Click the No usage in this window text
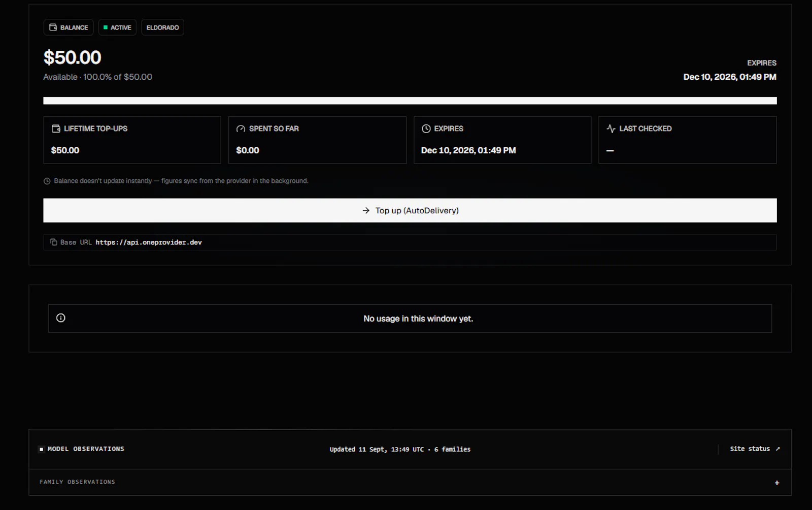 coord(418,318)
